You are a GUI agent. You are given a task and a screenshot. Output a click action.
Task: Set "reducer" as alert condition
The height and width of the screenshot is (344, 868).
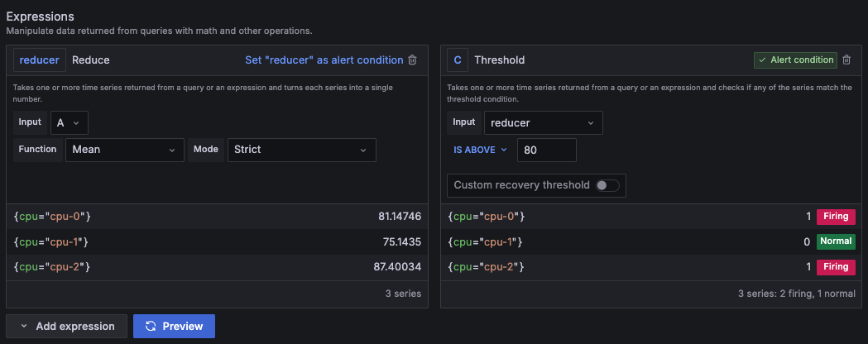(x=324, y=60)
